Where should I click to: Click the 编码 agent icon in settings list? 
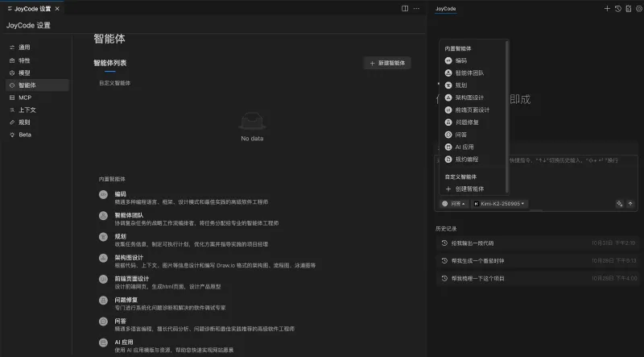tap(103, 194)
